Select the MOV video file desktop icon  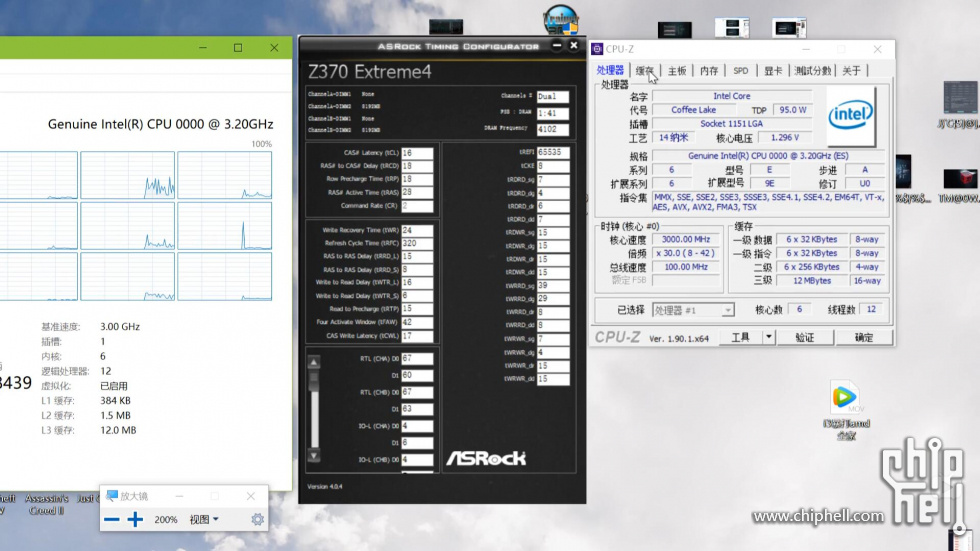846,410
